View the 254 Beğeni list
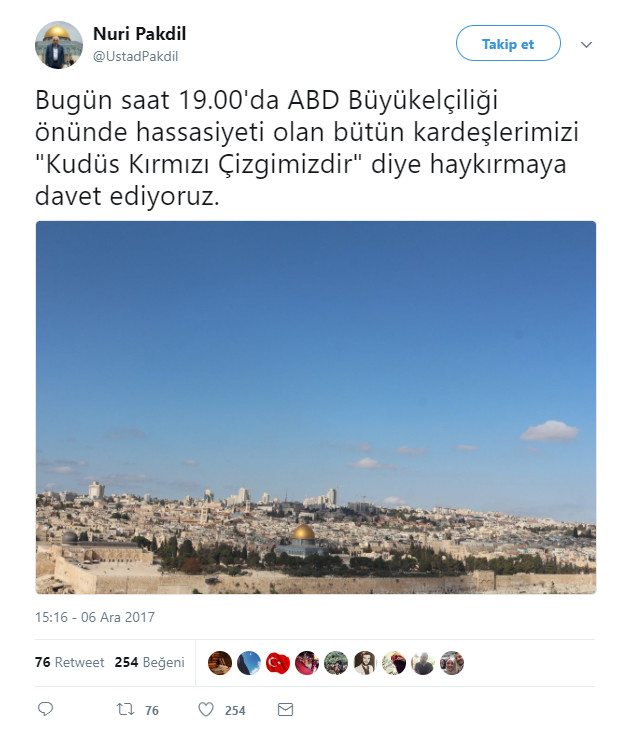629x739 pixels. 149,662
